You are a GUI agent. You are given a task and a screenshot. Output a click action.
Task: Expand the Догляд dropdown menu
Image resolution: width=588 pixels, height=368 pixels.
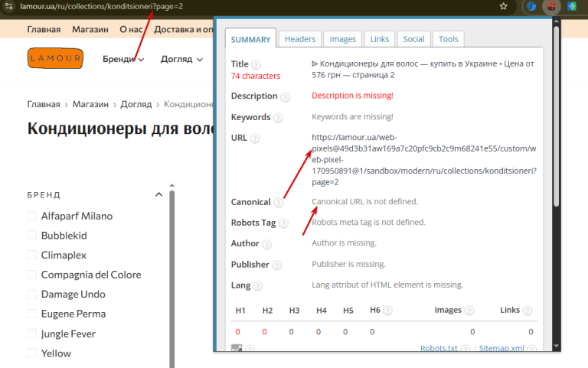(181, 59)
